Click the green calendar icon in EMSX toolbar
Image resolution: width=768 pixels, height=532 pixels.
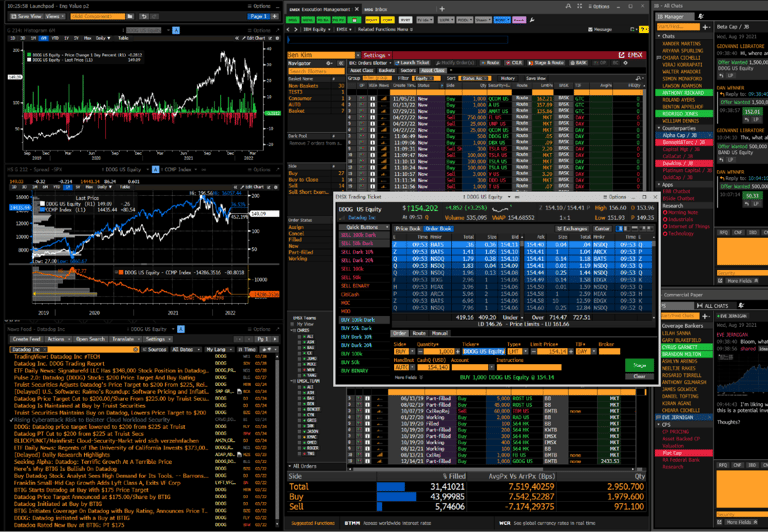coord(354,20)
